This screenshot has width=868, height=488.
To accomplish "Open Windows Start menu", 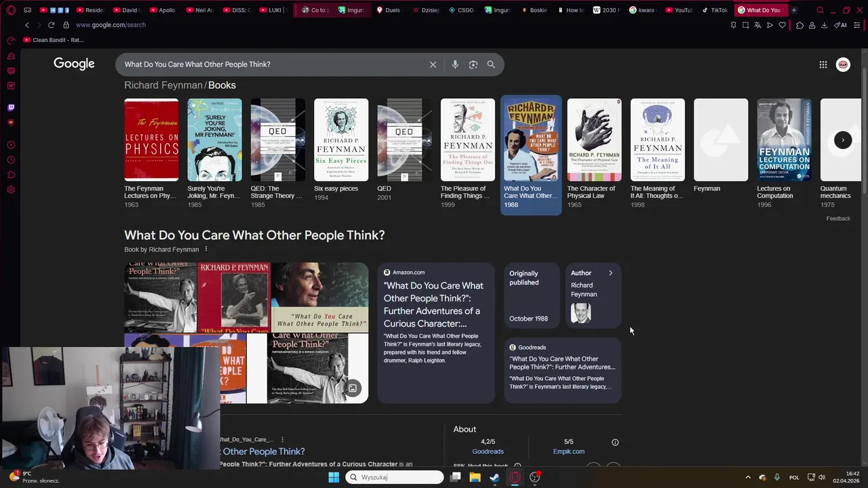I will tap(334, 477).
